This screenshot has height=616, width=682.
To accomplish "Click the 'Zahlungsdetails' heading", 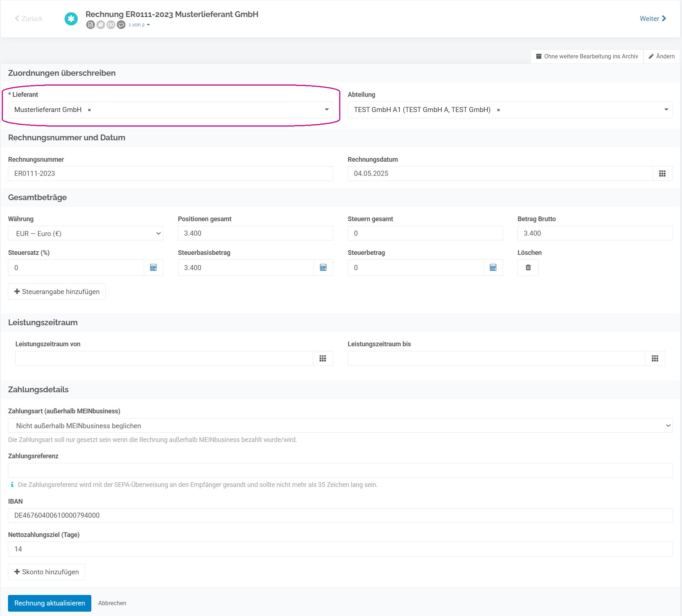I will tap(38, 390).
